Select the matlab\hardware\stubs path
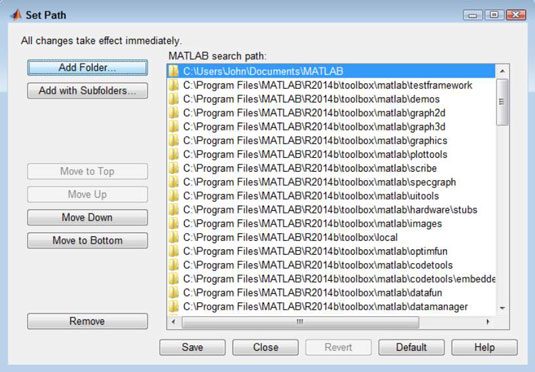 click(331, 210)
